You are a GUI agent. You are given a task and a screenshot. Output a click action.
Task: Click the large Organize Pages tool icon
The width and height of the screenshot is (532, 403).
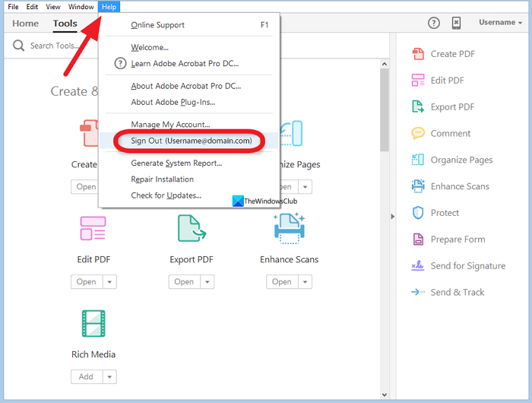292,133
